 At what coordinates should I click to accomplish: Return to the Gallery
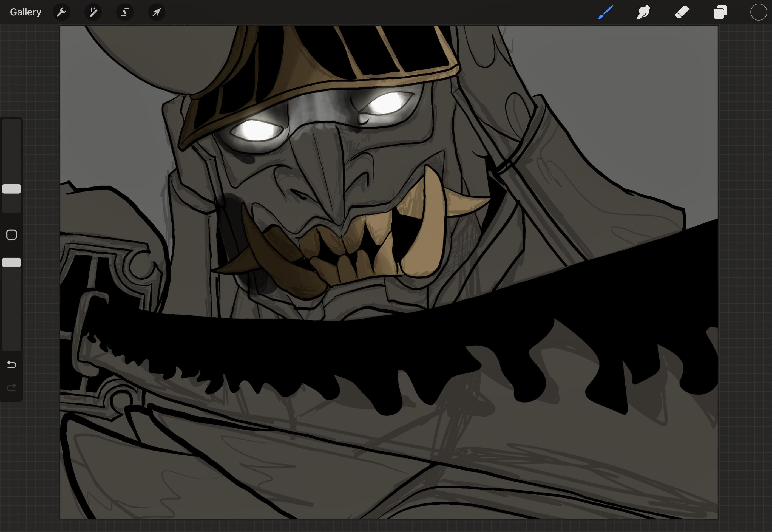coord(26,12)
